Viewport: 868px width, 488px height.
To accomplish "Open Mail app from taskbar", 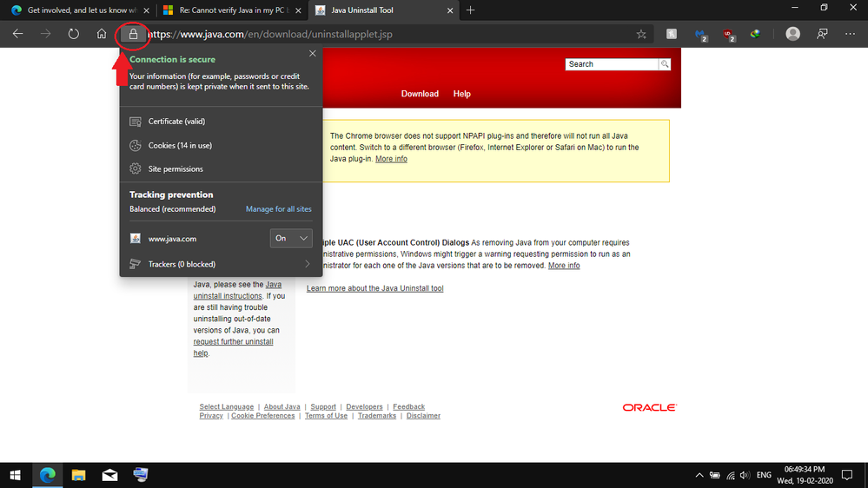I will click(109, 475).
